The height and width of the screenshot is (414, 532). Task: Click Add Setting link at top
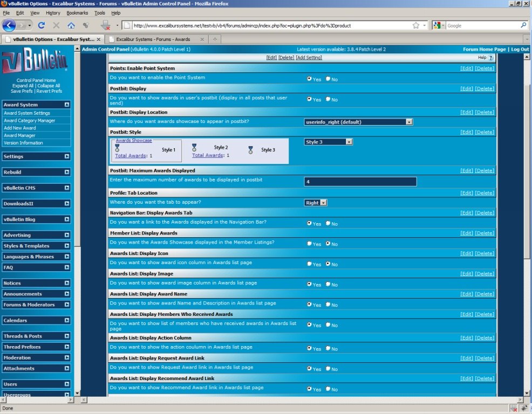coord(309,58)
